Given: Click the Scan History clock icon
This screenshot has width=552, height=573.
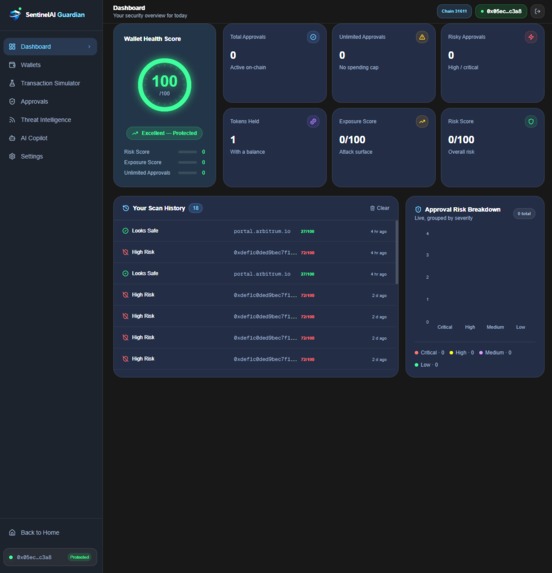Looking at the screenshot, I should click(x=126, y=208).
